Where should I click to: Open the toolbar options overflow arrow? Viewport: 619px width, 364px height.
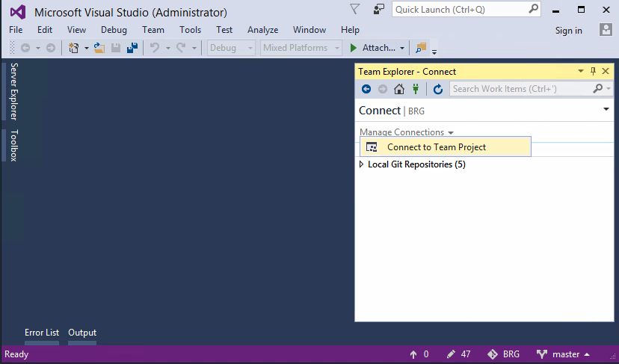[x=434, y=52]
